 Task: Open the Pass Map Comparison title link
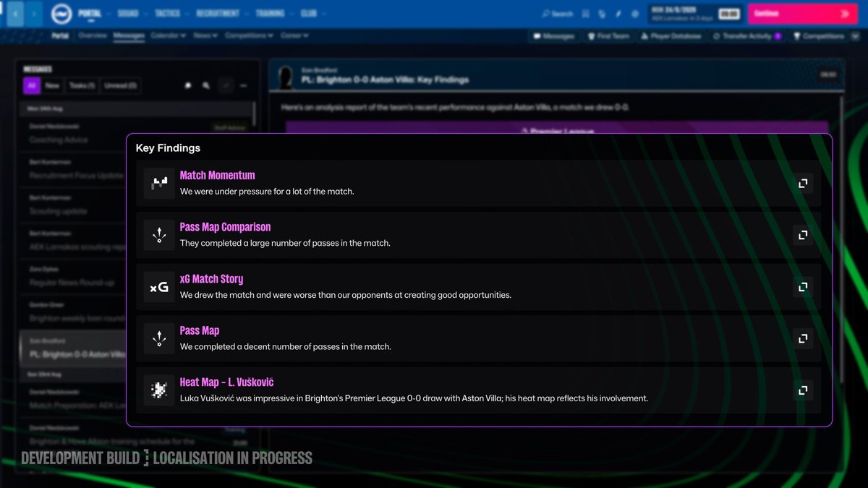click(225, 227)
